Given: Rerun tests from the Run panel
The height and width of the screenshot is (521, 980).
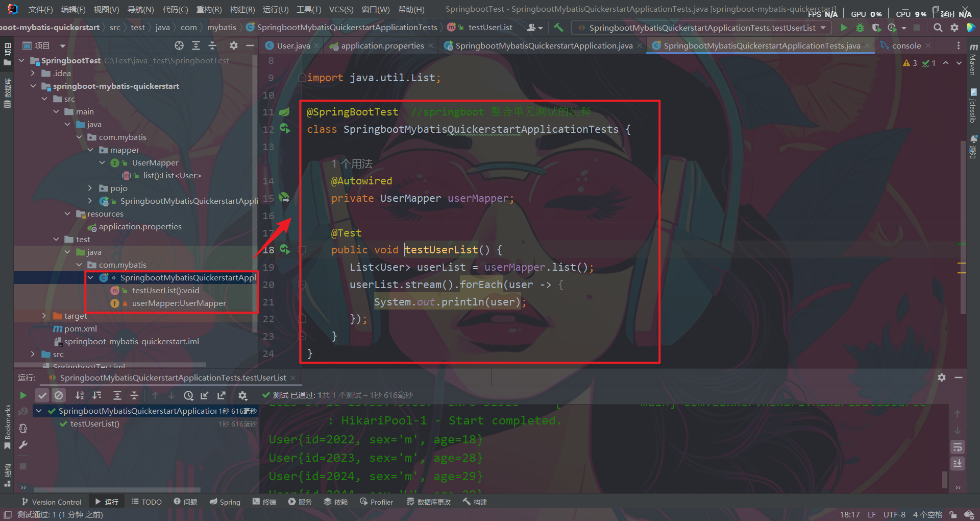Looking at the screenshot, I should coord(23,395).
